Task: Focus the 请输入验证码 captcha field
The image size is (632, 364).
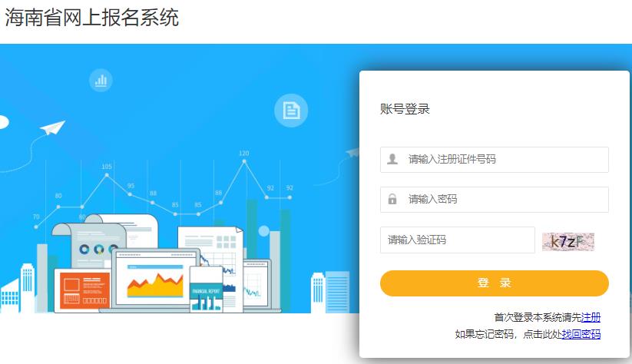Action: 458,240
